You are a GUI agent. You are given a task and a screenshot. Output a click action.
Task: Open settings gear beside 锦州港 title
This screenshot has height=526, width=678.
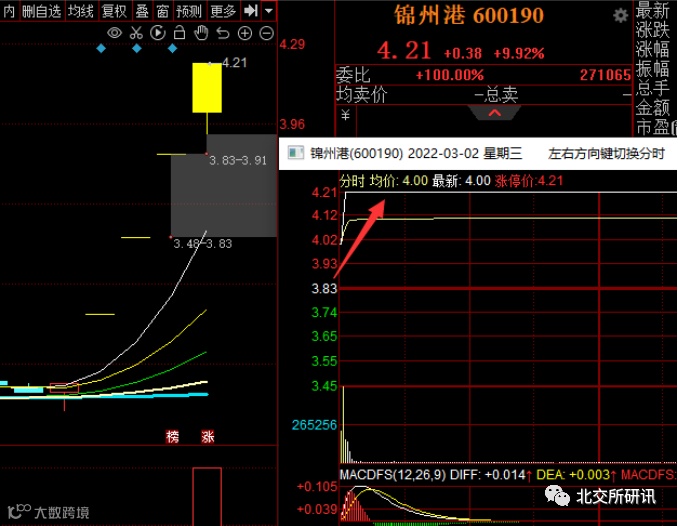[620, 16]
